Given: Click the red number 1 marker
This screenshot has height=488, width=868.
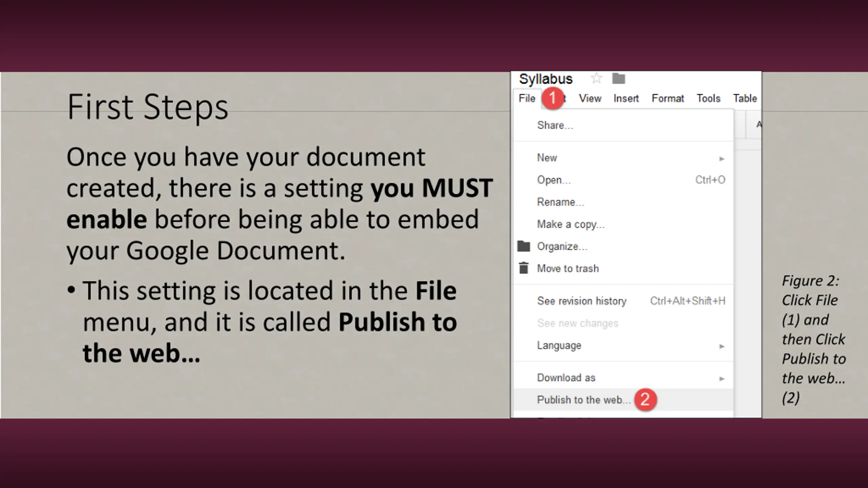Looking at the screenshot, I should pos(552,98).
